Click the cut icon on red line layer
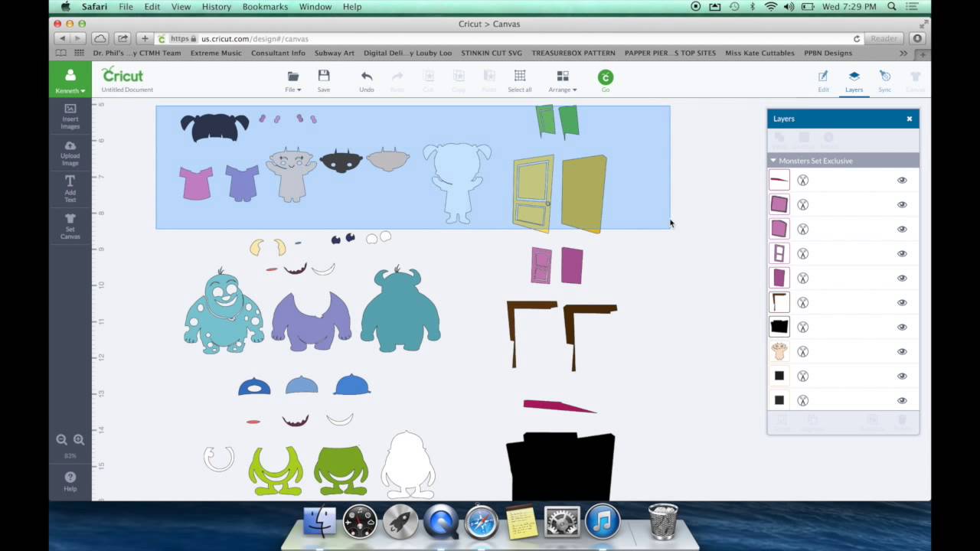 [802, 181]
